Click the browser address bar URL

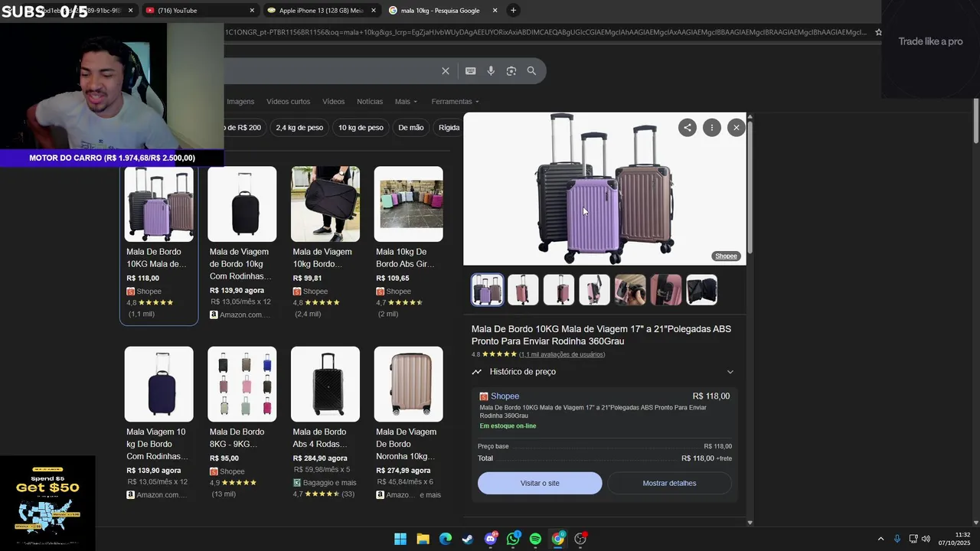(x=545, y=32)
